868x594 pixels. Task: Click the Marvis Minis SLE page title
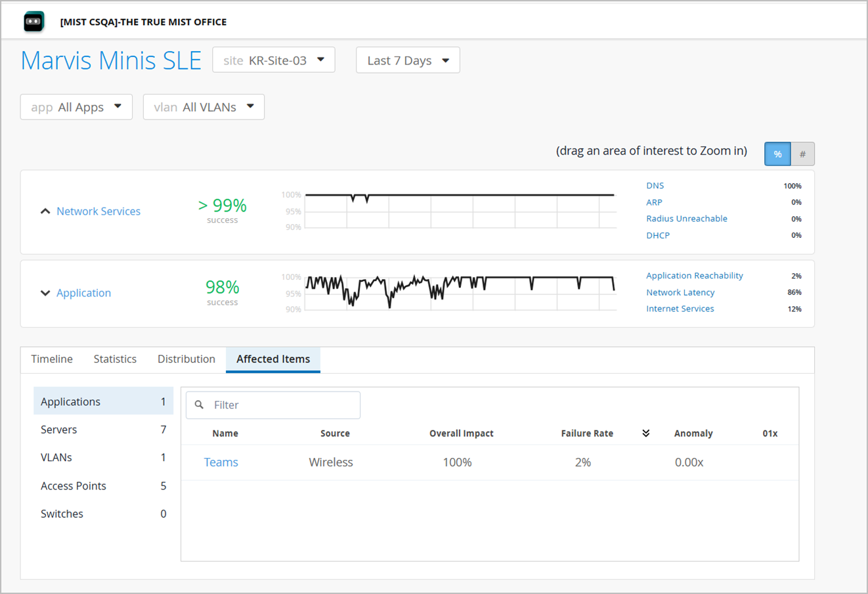(x=111, y=60)
